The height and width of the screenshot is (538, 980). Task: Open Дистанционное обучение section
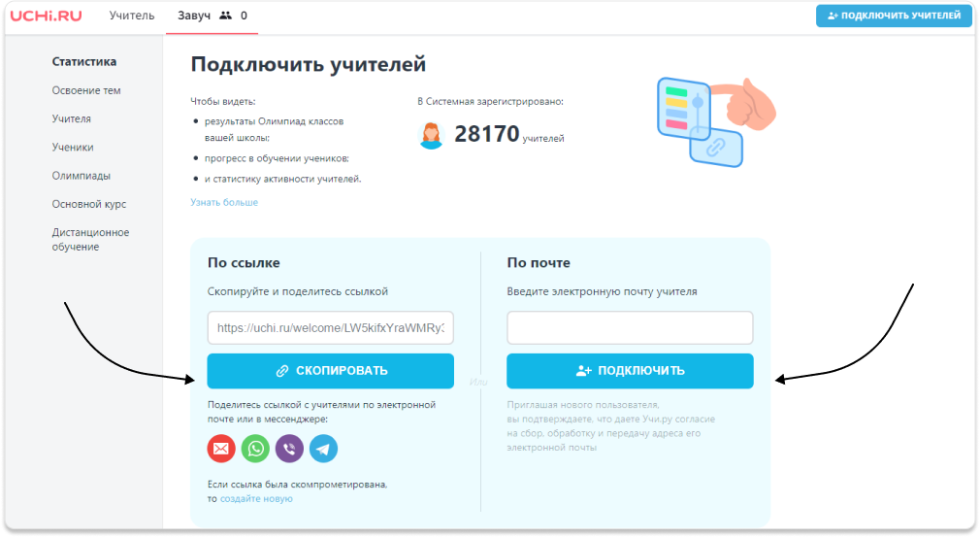pos(90,240)
